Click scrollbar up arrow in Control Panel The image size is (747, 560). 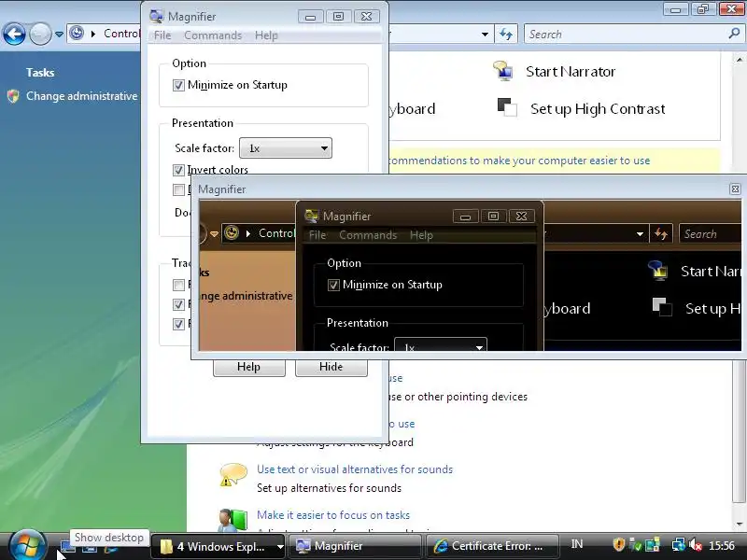click(x=740, y=61)
